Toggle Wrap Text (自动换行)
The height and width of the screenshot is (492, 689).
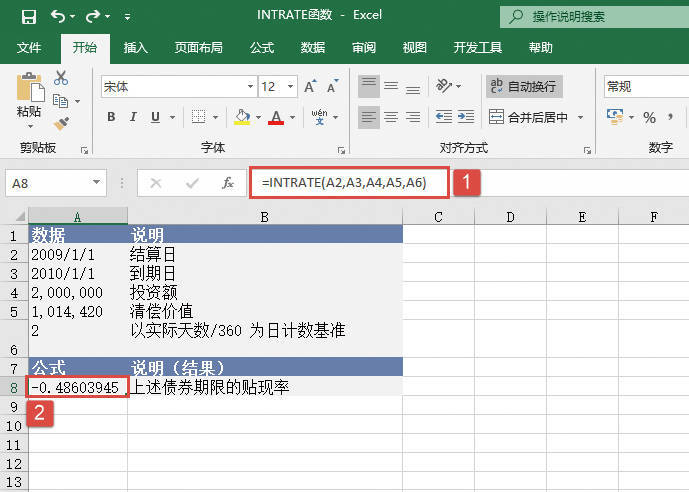pos(523,87)
